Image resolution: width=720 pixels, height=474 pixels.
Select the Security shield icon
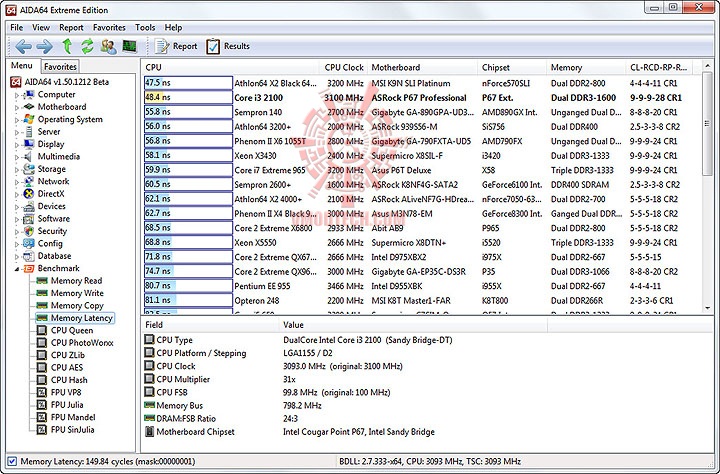[x=29, y=231]
